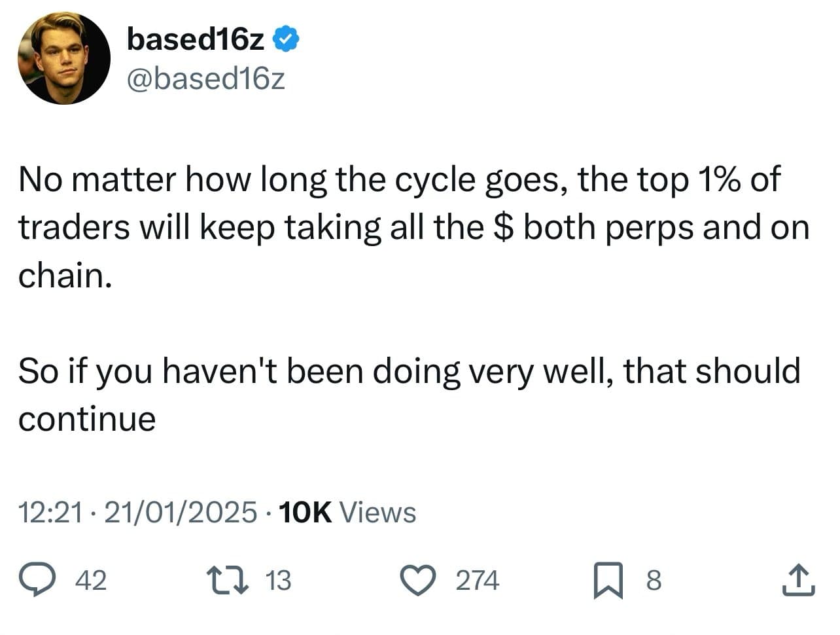The image size is (840, 635).
Task: Click the retweet arrows icon
Action: (227, 581)
